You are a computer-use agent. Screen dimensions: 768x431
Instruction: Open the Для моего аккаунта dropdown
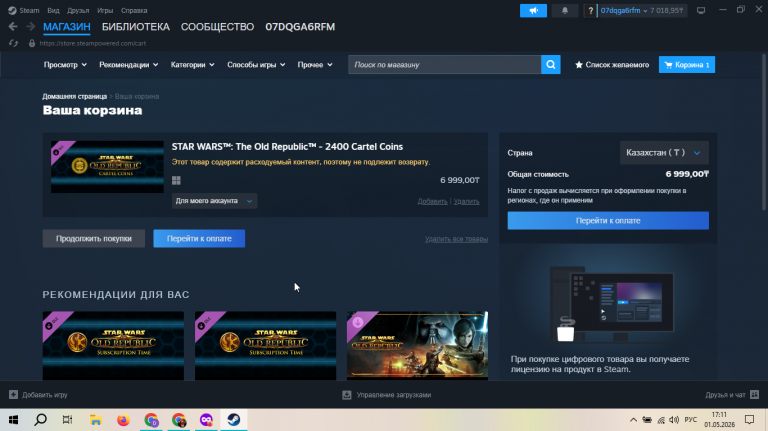point(214,201)
